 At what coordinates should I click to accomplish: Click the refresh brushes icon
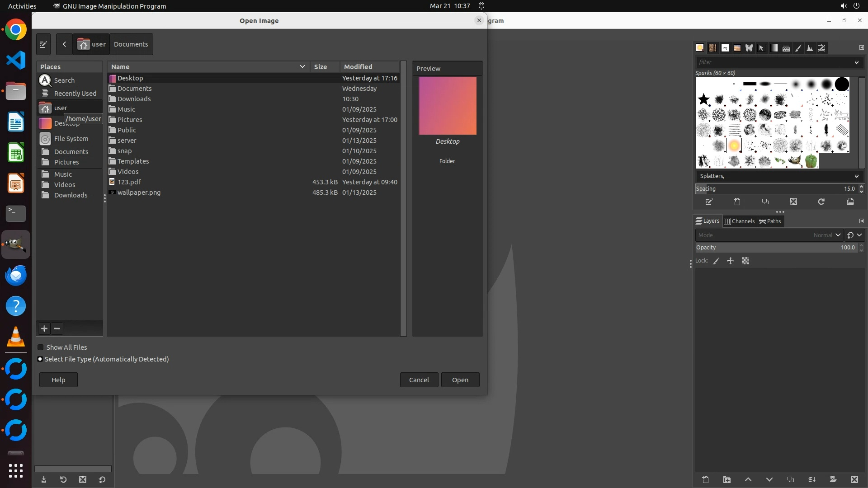pyautogui.click(x=821, y=202)
